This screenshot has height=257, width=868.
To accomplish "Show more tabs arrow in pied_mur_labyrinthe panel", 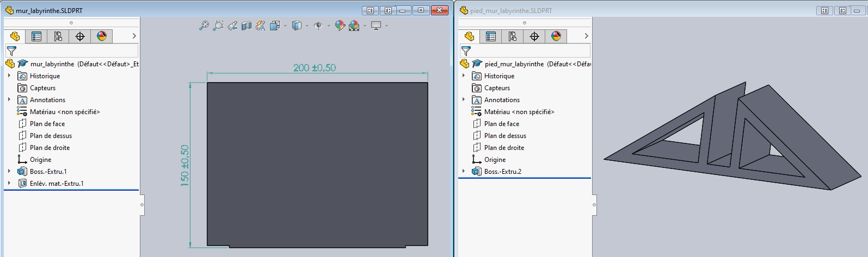I will click(x=586, y=36).
